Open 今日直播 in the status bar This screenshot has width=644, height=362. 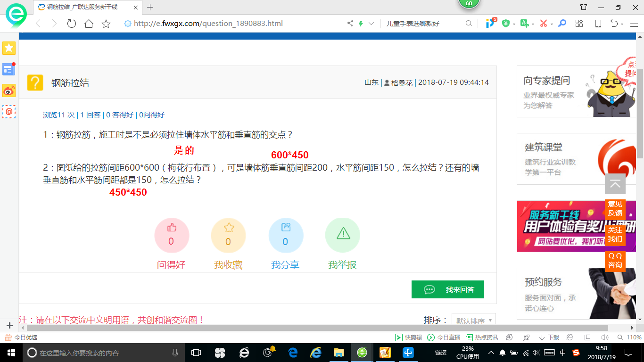[x=444, y=337]
